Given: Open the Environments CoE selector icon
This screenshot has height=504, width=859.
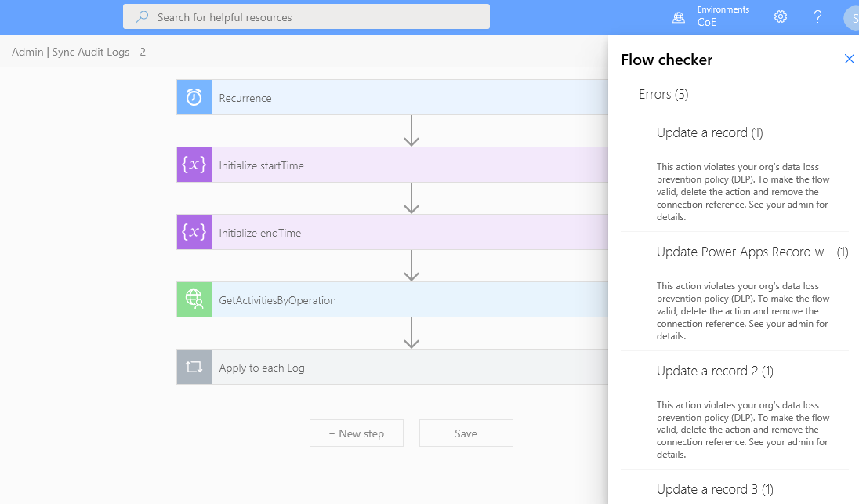Looking at the screenshot, I should 678,16.
